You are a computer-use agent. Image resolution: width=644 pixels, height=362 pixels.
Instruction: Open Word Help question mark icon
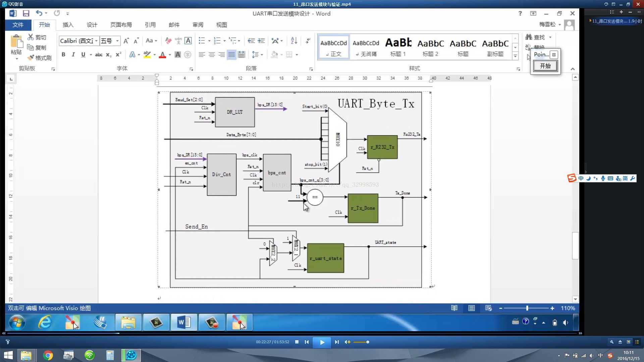(520, 13)
